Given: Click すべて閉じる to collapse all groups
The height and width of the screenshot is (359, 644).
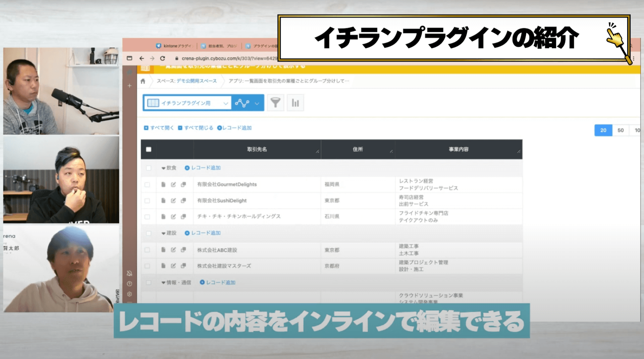Looking at the screenshot, I should [196, 128].
